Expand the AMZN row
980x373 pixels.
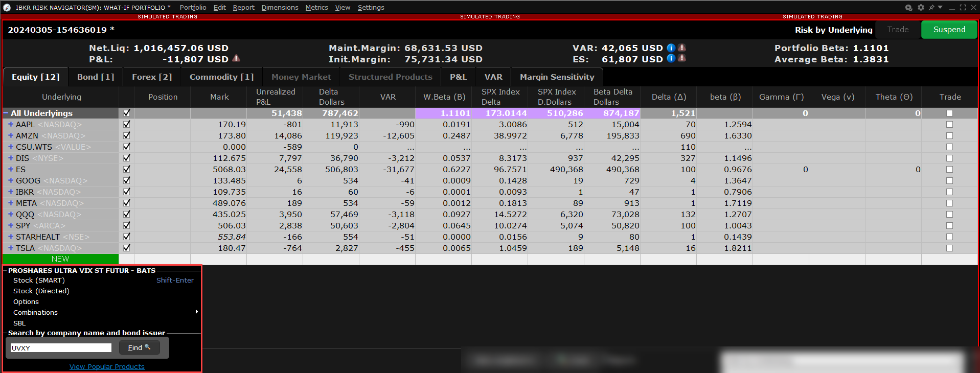tap(11, 135)
